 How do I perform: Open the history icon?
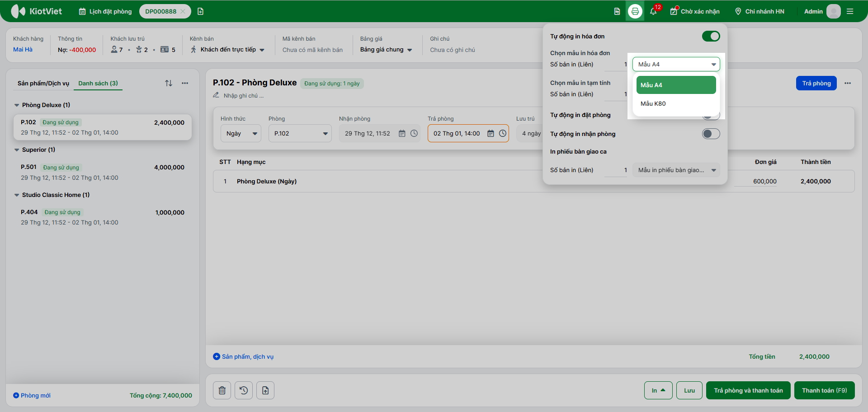coord(244,390)
